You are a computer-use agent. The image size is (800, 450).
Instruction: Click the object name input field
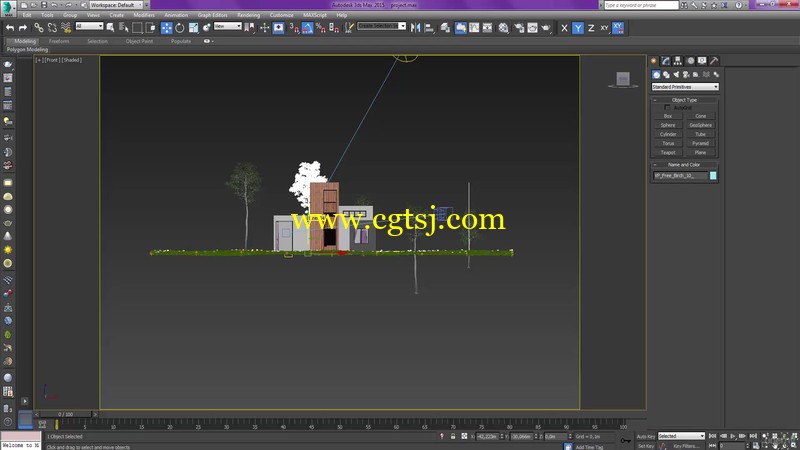pyautogui.click(x=681, y=176)
